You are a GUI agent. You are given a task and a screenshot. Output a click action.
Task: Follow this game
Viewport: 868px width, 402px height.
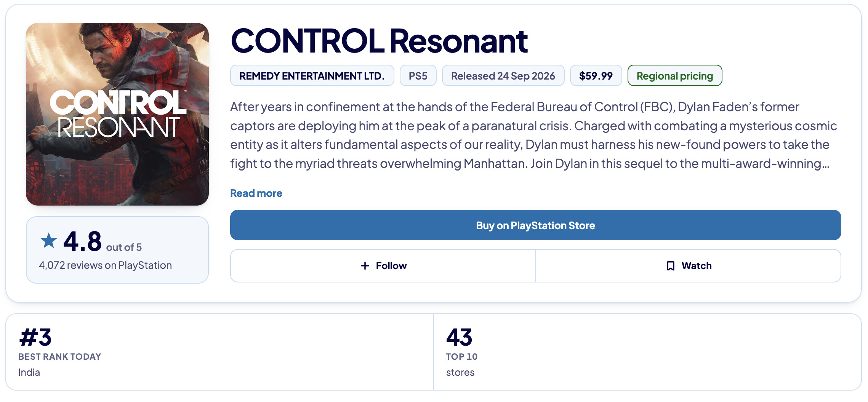click(x=383, y=266)
